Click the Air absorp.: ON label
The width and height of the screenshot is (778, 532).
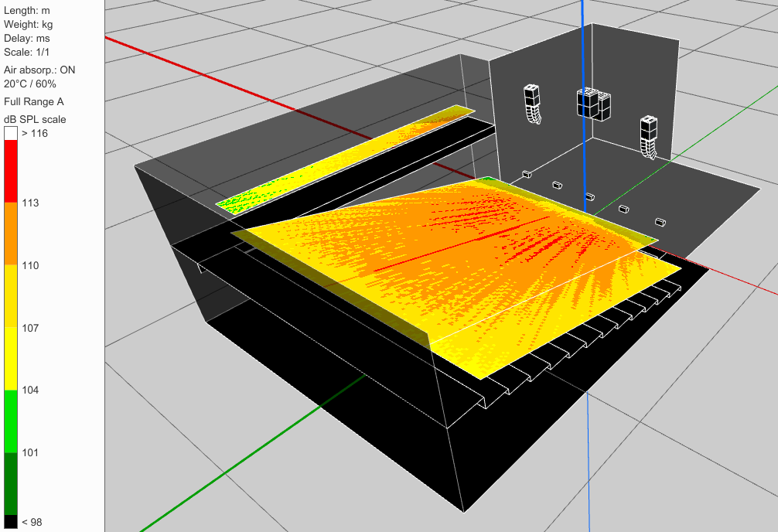[39, 70]
